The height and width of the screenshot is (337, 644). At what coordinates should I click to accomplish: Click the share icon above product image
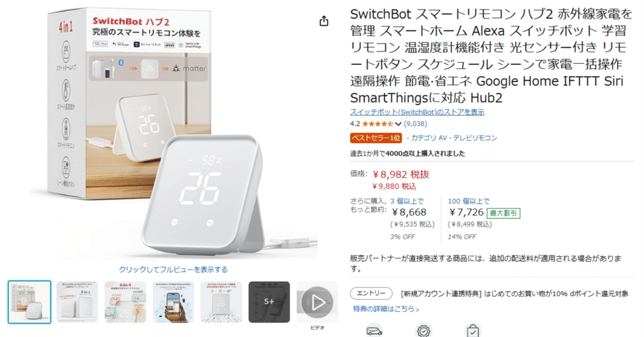point(324,21)
